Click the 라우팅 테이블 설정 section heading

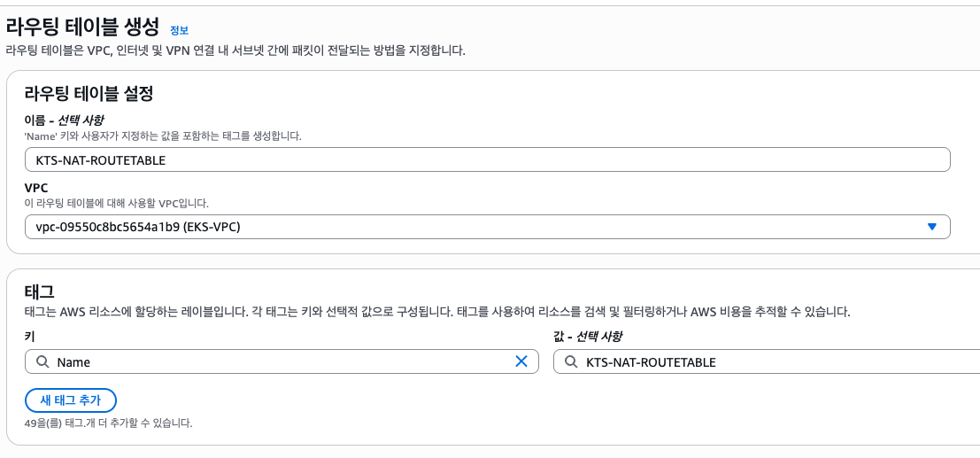89,94
